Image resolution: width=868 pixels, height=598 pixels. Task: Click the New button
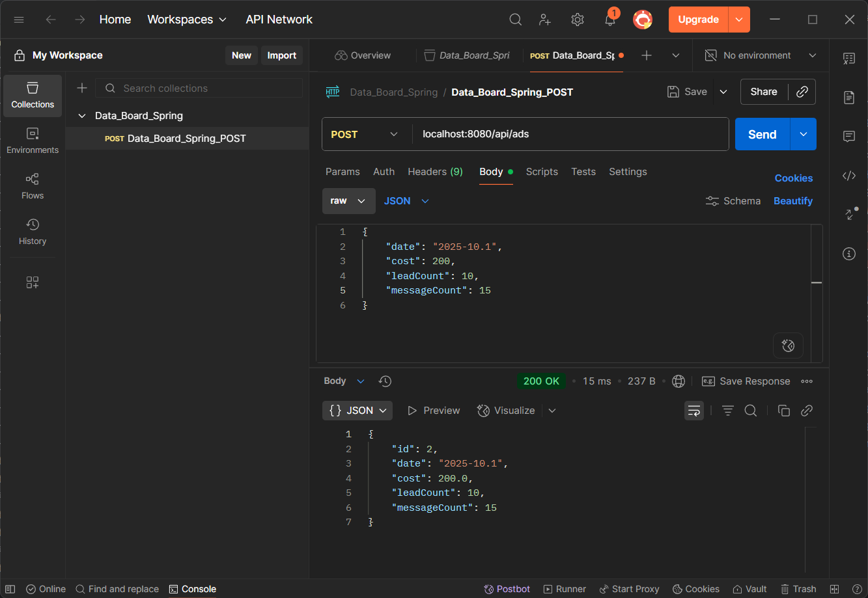coord(242,55)
